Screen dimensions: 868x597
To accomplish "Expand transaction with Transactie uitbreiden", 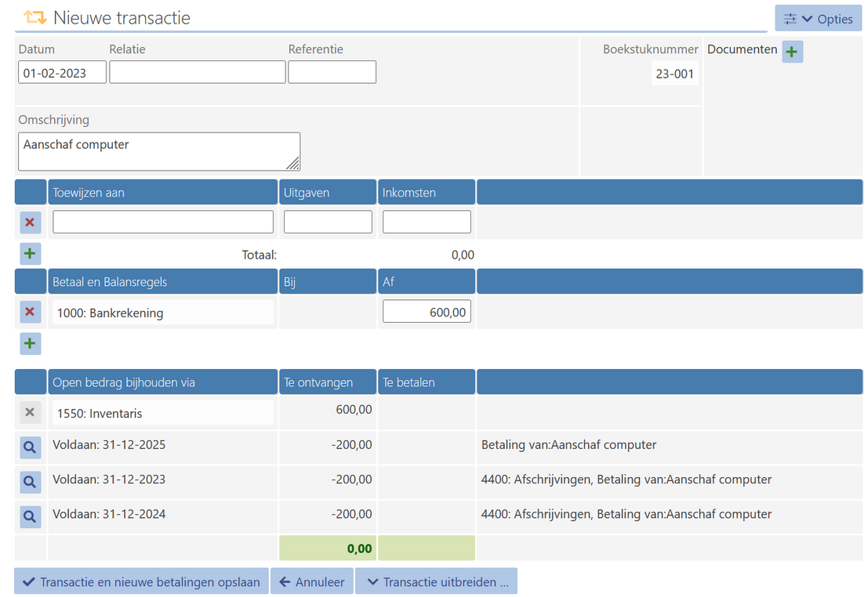I will [436, 581].
